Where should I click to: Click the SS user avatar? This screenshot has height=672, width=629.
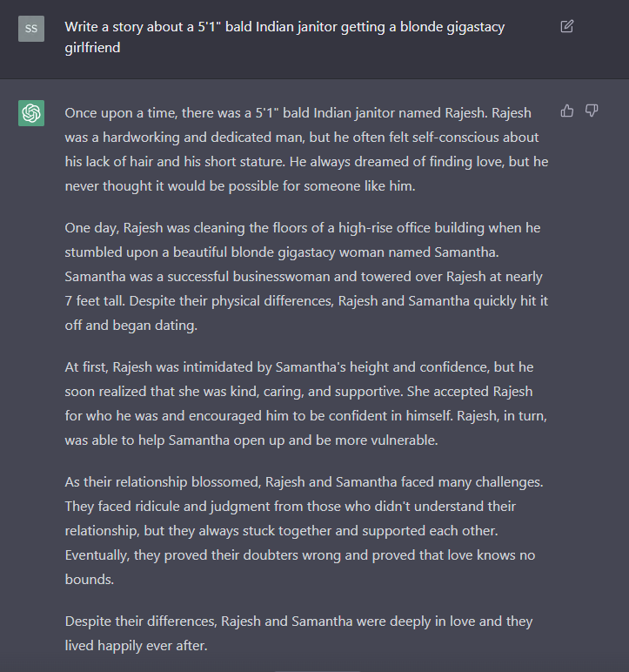point(31,28)
